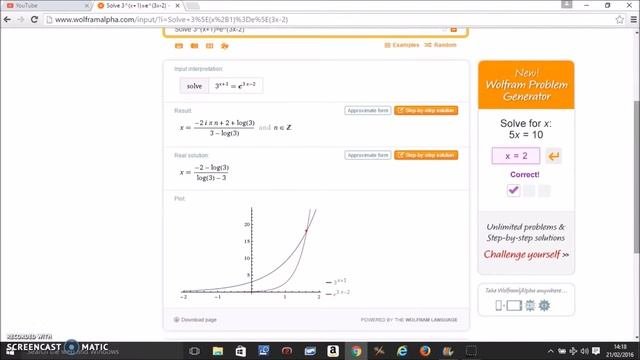
Task: Click the file upload icon below the query box
Action: (x=224, y=46)
